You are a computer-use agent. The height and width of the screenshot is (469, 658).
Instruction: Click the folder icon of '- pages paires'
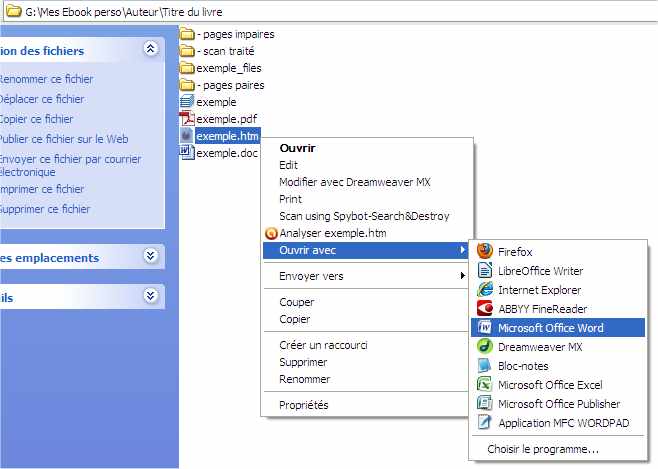pos(187,85)
